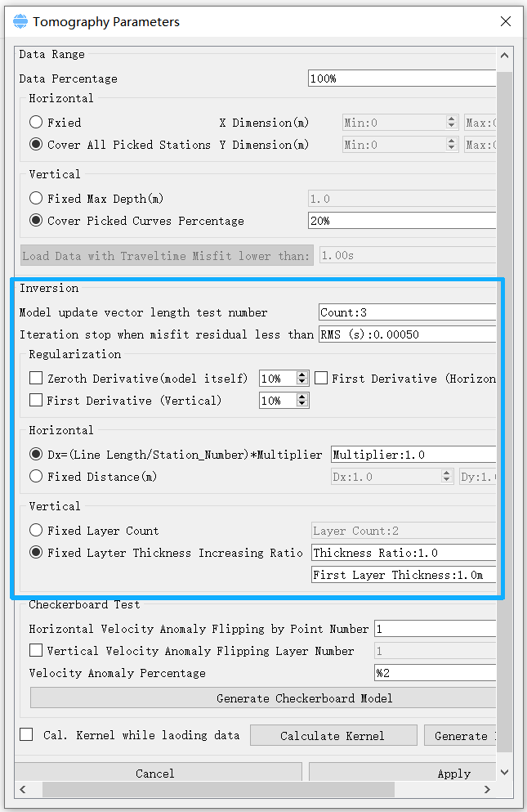Click X Dimension Min spinner arrows
Viewport: 527px width, 812px height.
click(451, 123)
